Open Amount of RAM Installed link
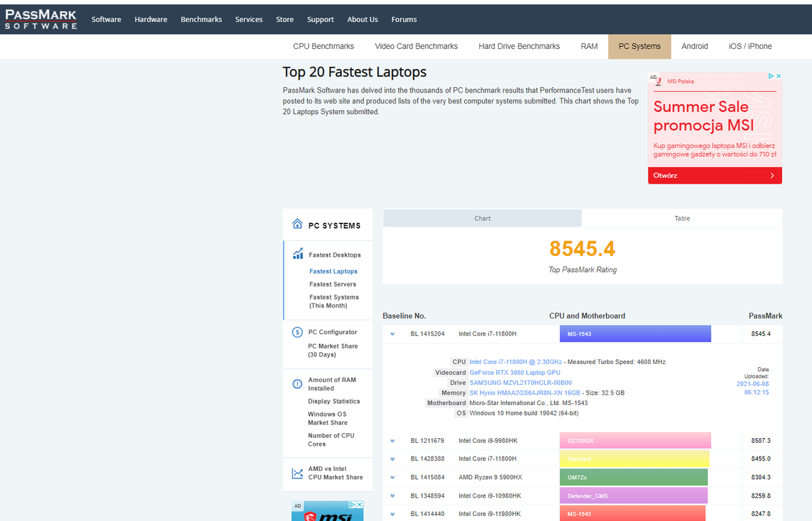This screenshot has width=812, height=521. tap(332, 384)
